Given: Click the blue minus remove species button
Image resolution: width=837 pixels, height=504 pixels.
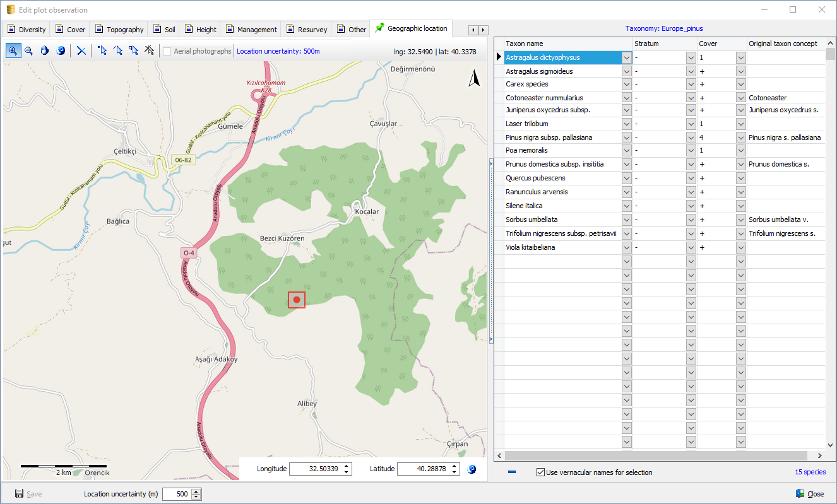Looking at the screenshot, I should point(512,472).
